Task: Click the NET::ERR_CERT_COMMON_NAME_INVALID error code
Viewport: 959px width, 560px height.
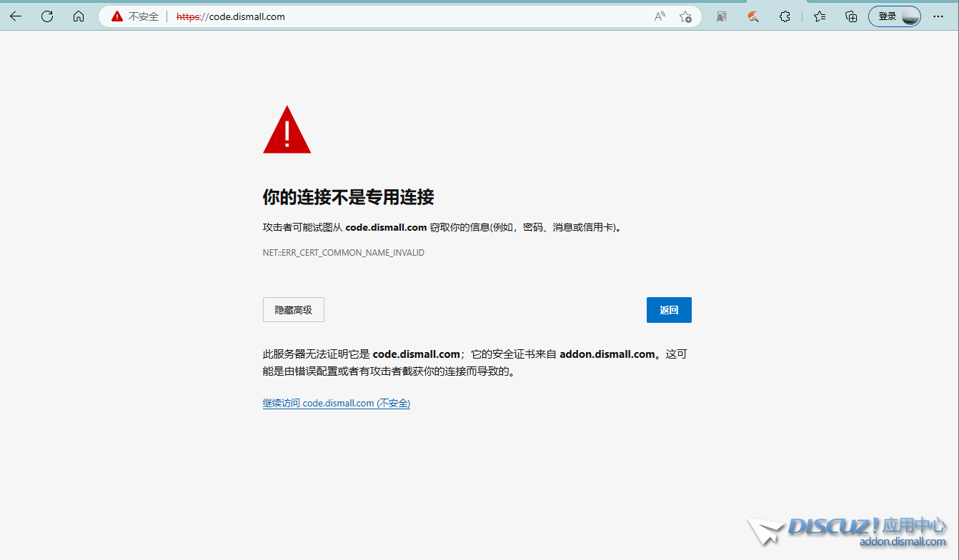Action: point(343,253)
